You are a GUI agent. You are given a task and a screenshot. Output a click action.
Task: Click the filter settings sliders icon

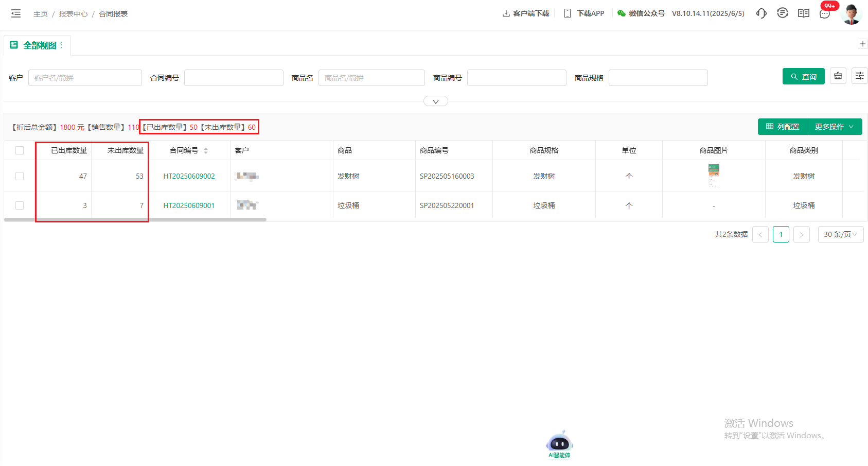[859, 76]
